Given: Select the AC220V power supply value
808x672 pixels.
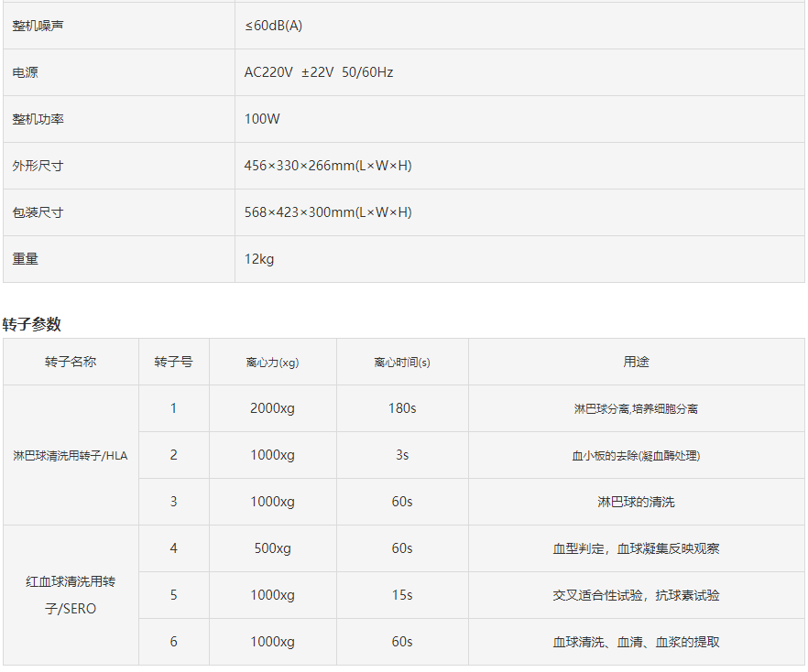Looking at the screenshot, I should pyautogui.click(x=318, y=72).
